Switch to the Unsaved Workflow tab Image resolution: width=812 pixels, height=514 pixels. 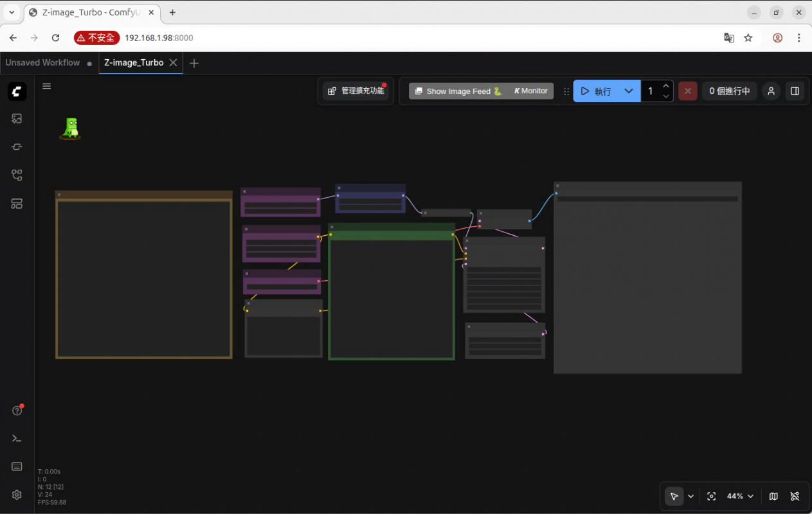pyautogui.click(x=43, y=63)
